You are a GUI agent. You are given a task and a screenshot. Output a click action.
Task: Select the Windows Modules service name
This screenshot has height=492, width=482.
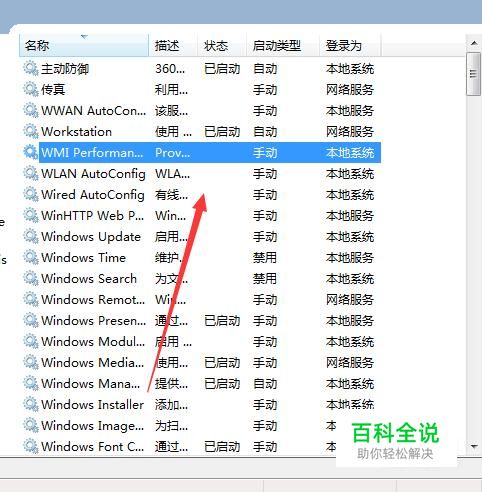click(x=93, y=342)
